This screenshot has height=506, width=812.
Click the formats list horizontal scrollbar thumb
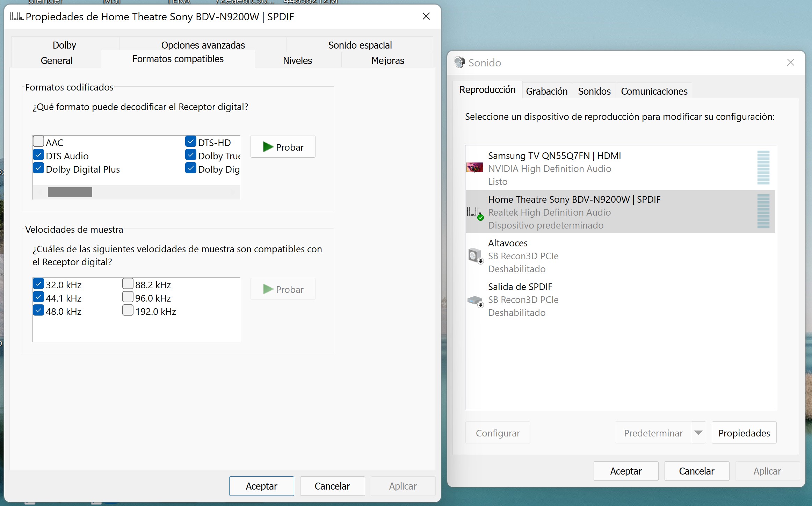pyautogui.click(x=70, y=192)
